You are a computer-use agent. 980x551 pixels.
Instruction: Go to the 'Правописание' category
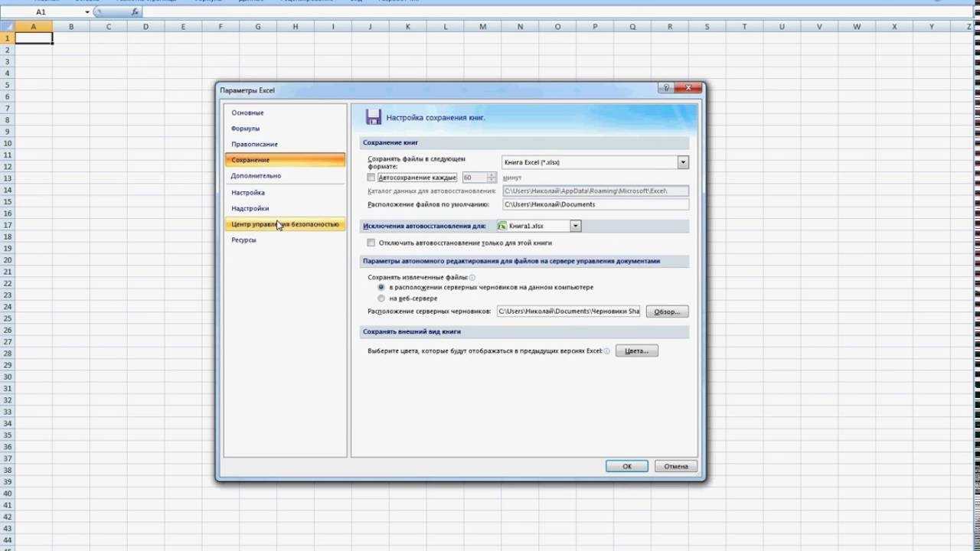pos(285,144)
